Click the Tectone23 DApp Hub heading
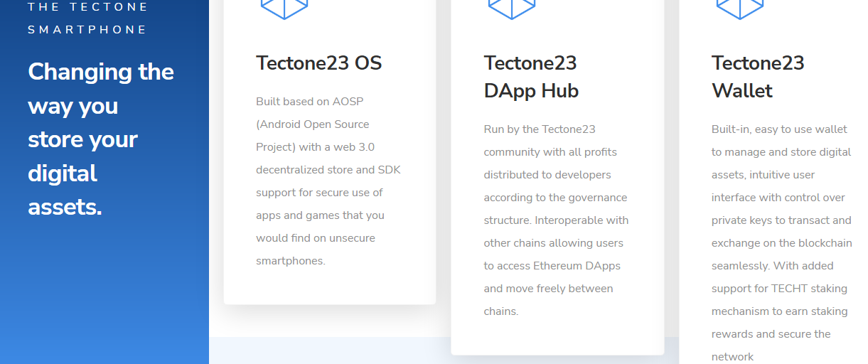 (x=531, y=77)
